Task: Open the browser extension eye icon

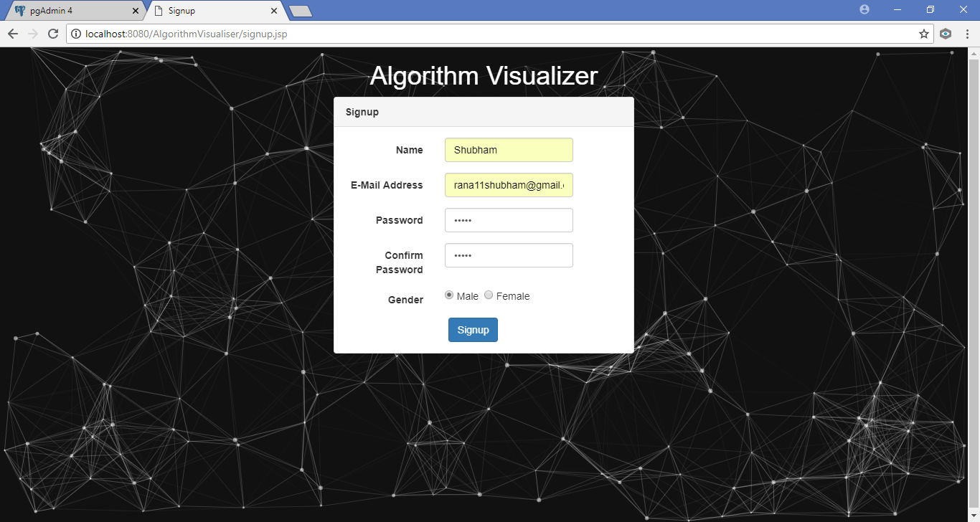Action: tap(946, 34)
